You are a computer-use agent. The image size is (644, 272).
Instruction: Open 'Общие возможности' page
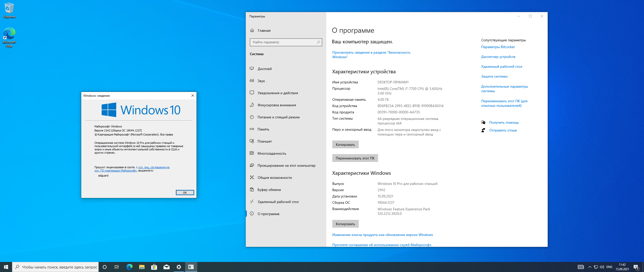point(286,178)
